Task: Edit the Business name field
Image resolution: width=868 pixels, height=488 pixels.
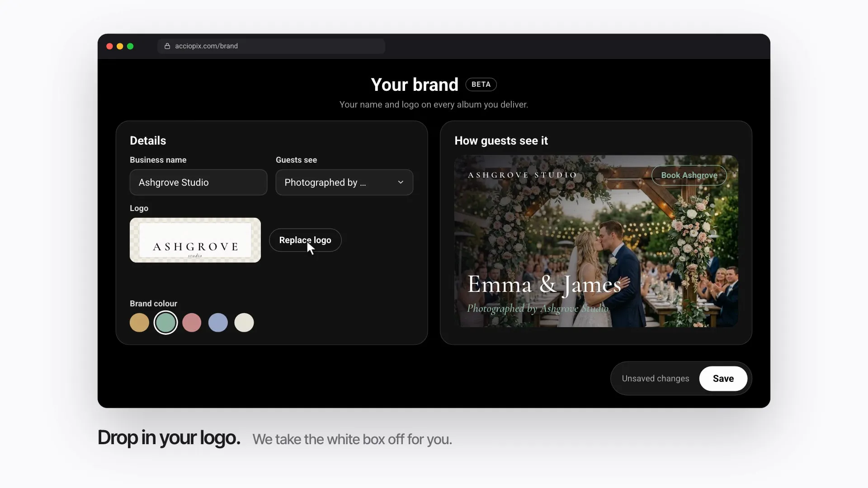Action: point(198,183)
